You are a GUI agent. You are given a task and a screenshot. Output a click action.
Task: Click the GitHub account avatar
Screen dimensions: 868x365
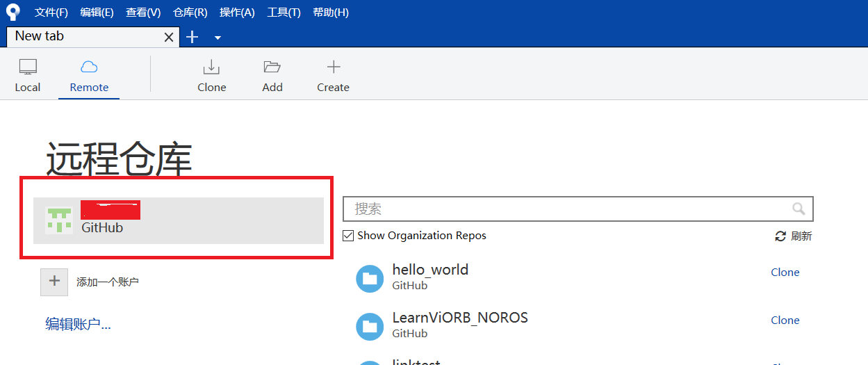59,220
